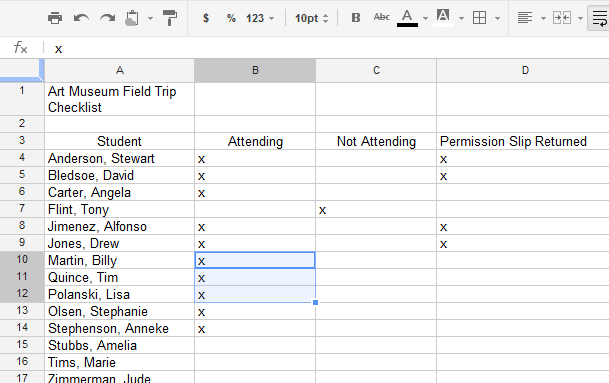Click the Attending x for Stephenson, Anneke
Image resolution: width=609 pixels, height=383 pixels.
(201, 329)
